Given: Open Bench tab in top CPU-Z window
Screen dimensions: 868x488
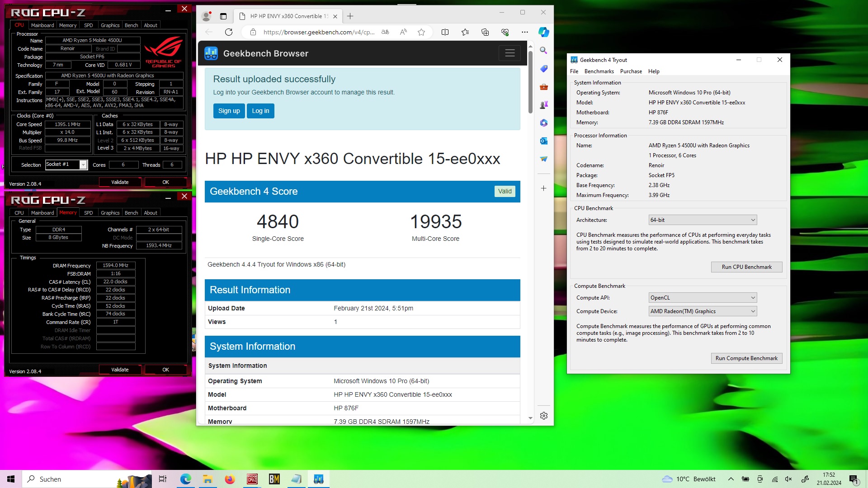Looking at the screenshot, I should coord(132,25).
